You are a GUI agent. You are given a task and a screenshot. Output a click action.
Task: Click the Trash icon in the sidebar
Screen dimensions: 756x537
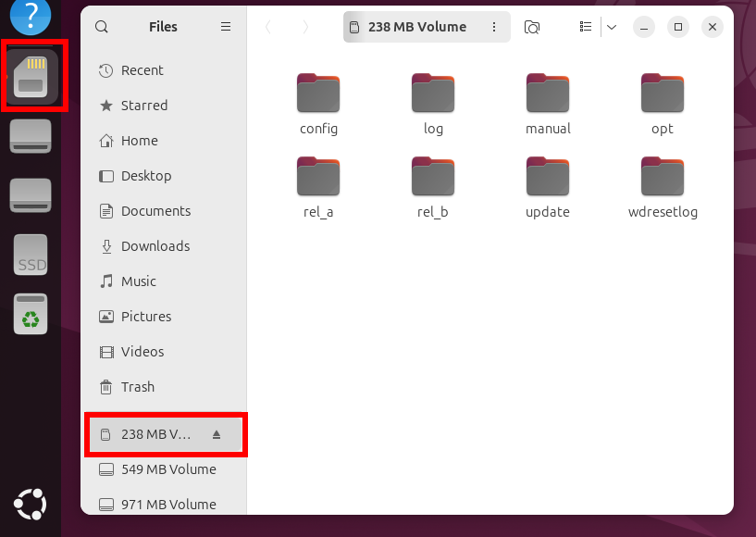[139, 387]
